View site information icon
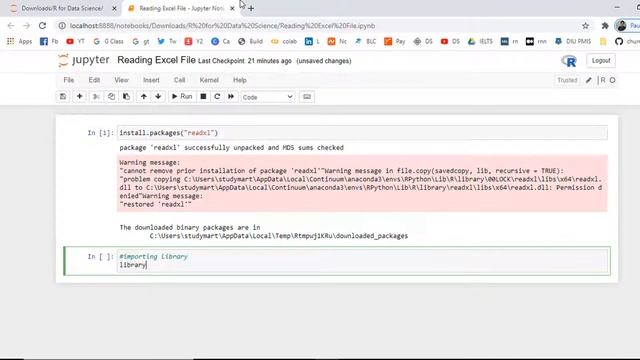 [62, 26]
